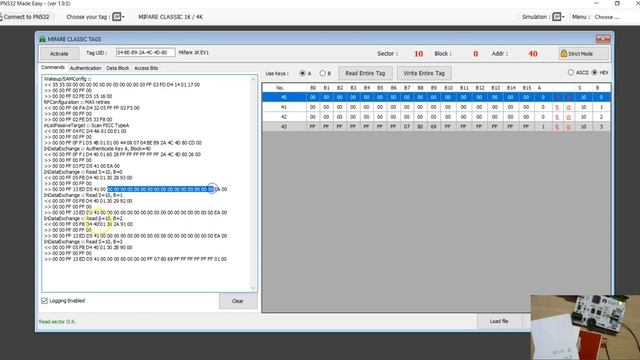Image resolution: width=640 pixels, height=360 pixels.
Task: Click the InListPassiveTarget Scan PICC TypeA line
Action: tap(86, 125)
